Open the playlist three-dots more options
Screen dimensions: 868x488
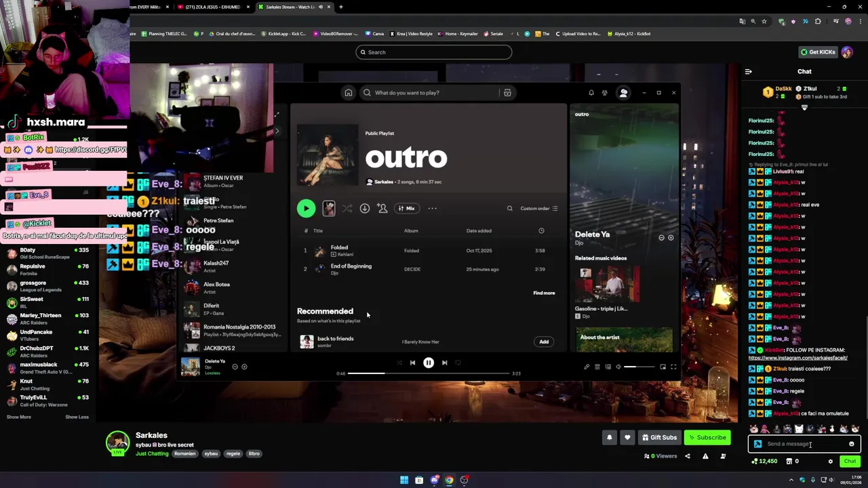click(432, 208)
